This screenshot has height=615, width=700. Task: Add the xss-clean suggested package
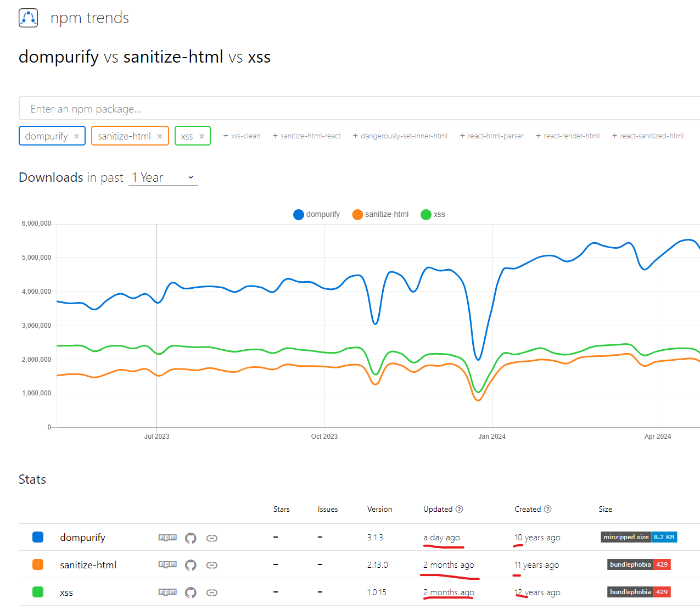[242, 136]
